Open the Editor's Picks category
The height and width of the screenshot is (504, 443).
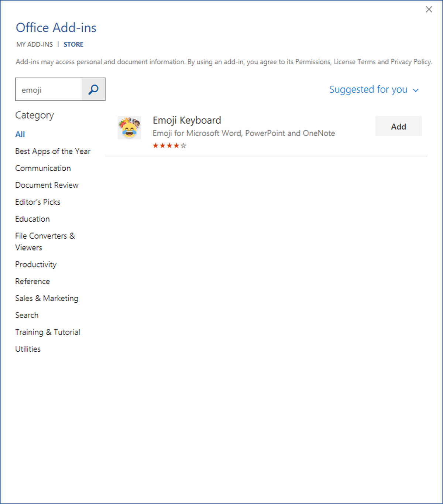[38, 202]
